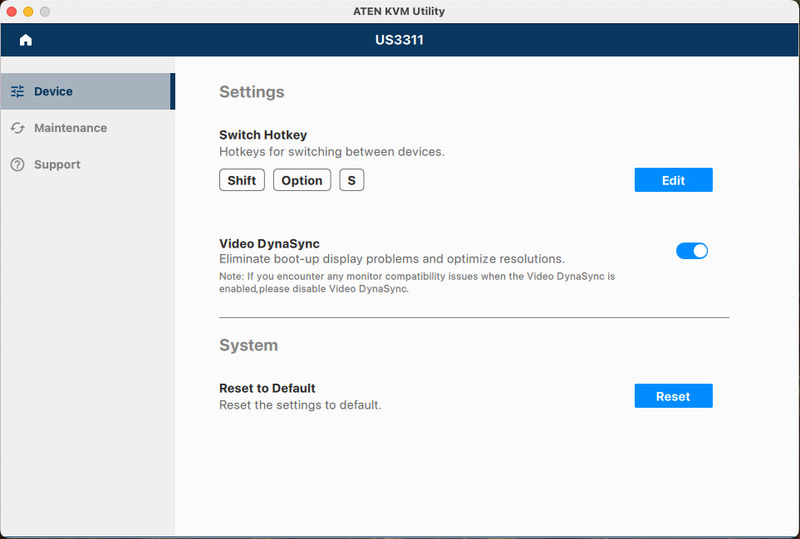Click 'Hotkeys for switching between devices.' text

(x=332, y=152)
